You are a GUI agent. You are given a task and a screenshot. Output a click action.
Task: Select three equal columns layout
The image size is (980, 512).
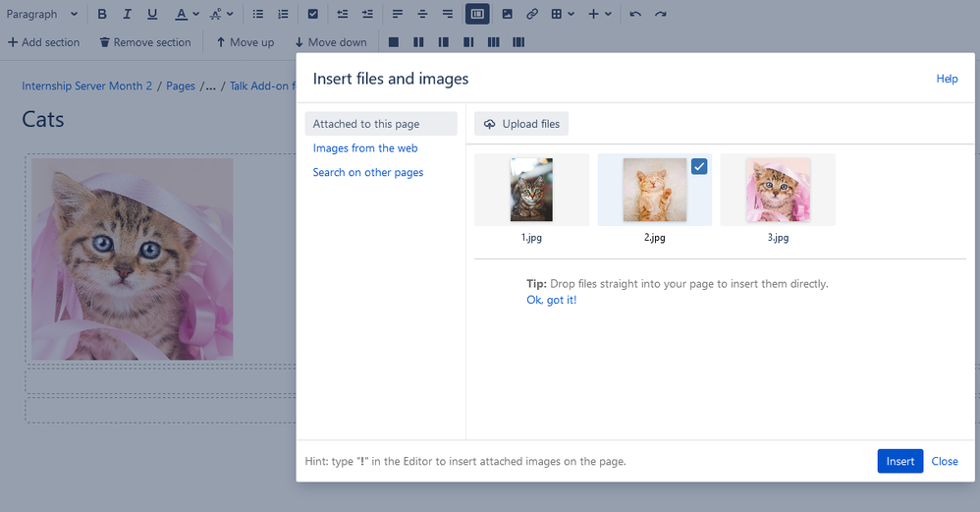494,42
